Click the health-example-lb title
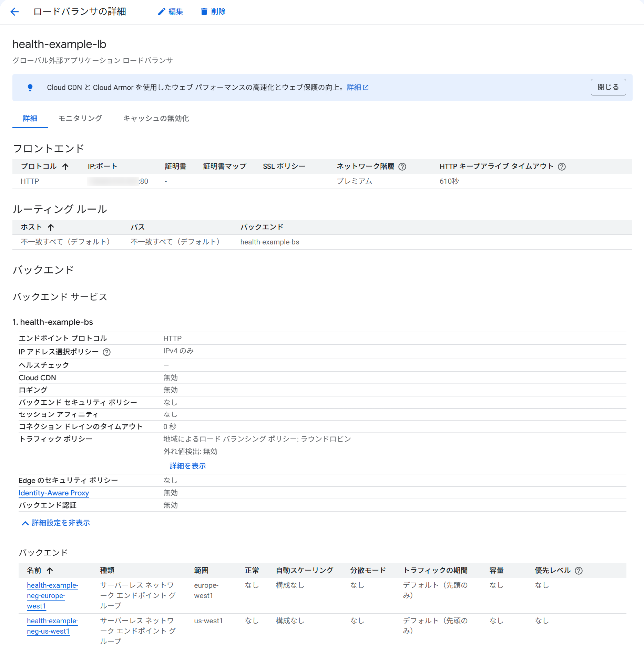 59,44
